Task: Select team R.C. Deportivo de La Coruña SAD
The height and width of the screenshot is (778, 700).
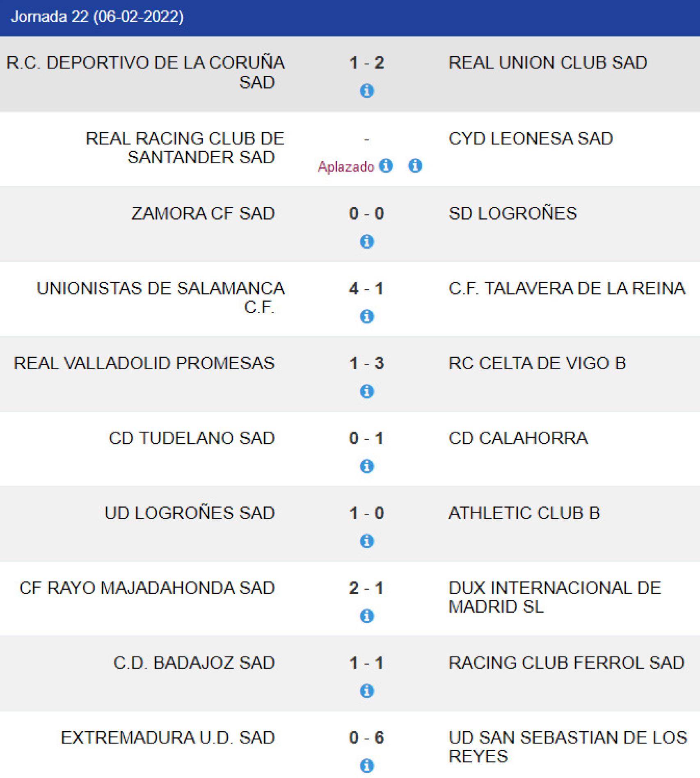Action: pyautogui.click(x=146, y=72)
